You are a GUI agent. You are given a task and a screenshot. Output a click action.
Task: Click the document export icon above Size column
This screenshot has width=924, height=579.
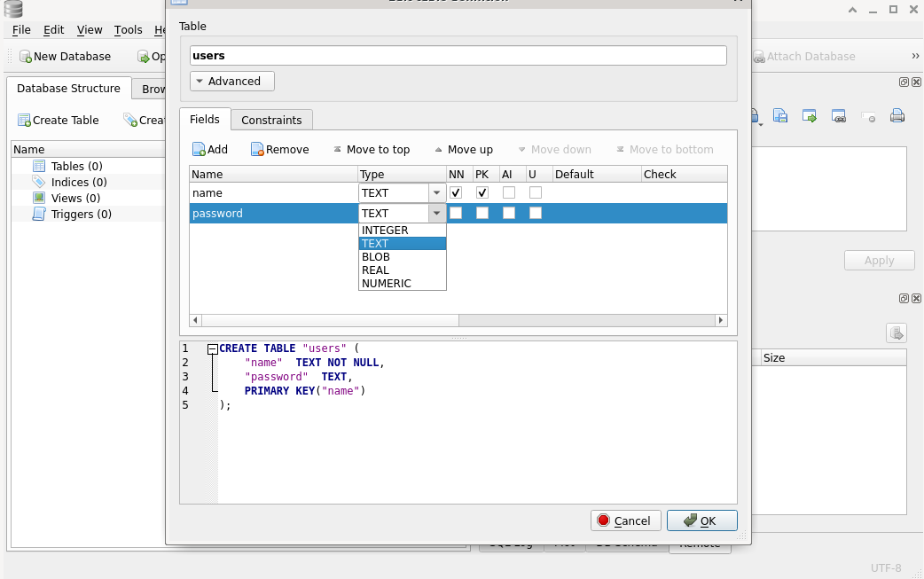(897, 333)
